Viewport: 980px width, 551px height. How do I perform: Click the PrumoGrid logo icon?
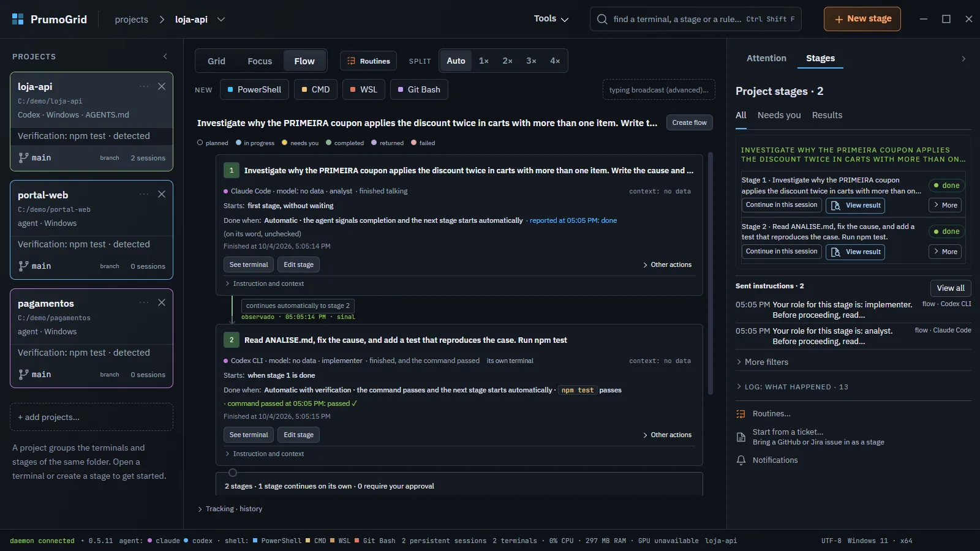pos(18,19)
